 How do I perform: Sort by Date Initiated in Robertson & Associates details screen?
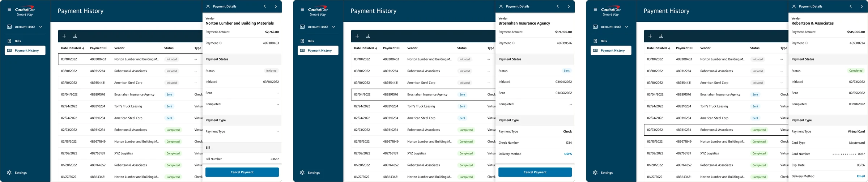[659, 48]
